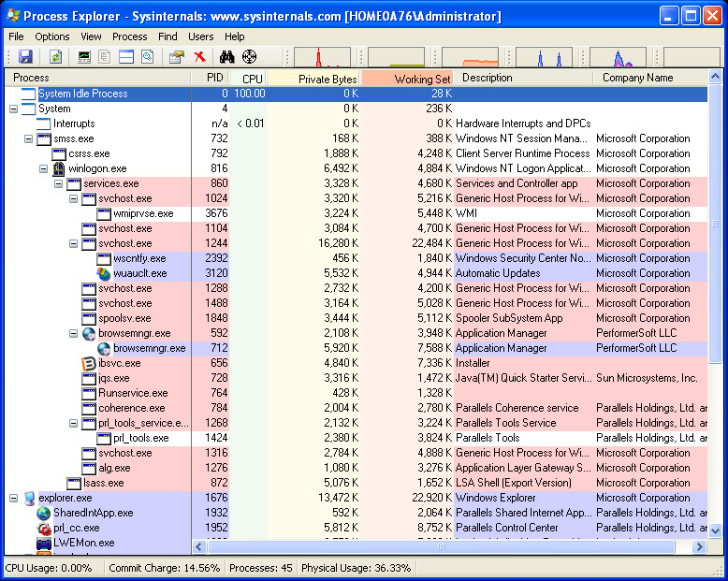The image size is (728, 581).
Task: Open the Help menu
Action: click(x=235, y=36)
